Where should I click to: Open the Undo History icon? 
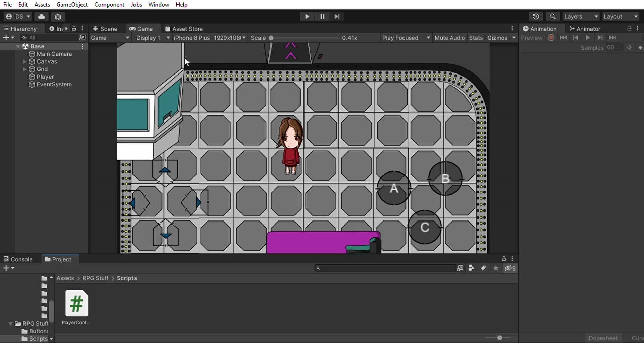536,16
